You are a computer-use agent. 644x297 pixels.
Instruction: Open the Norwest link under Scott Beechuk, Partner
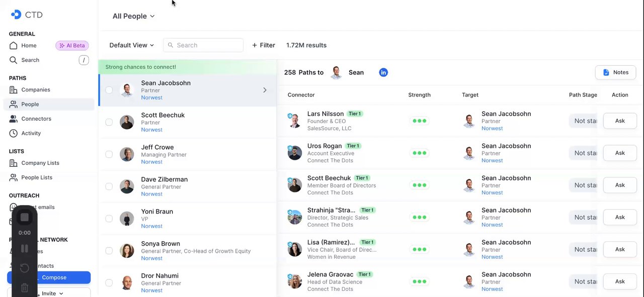pos(151,130)
